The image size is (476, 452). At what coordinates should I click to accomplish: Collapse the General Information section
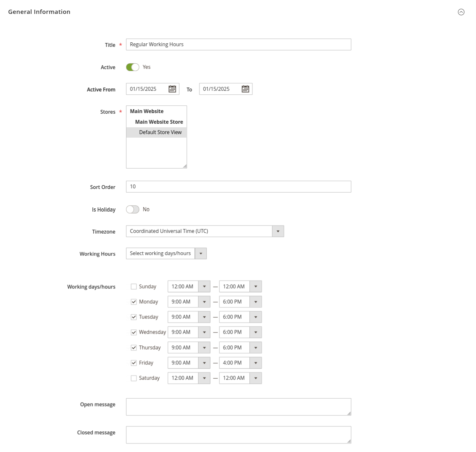coord(461,12)
